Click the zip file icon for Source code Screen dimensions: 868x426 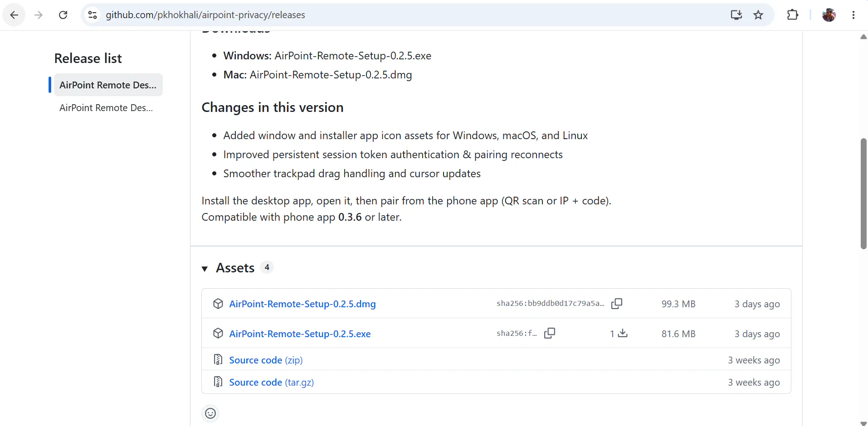[x=218, y=360]
